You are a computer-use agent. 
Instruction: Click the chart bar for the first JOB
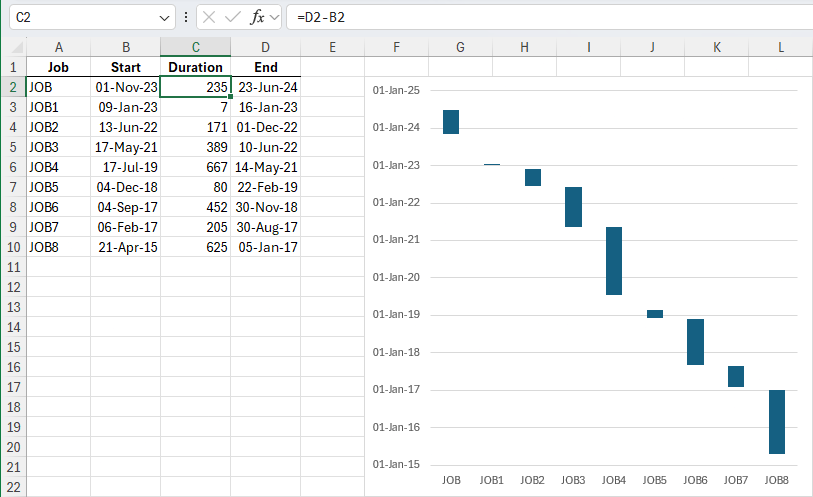(451, 122)
